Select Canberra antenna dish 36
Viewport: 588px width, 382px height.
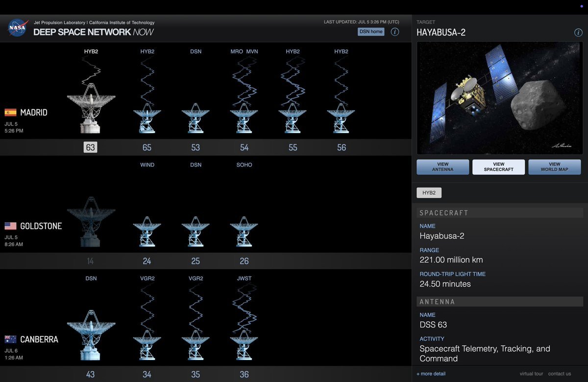tap(244, 346)
